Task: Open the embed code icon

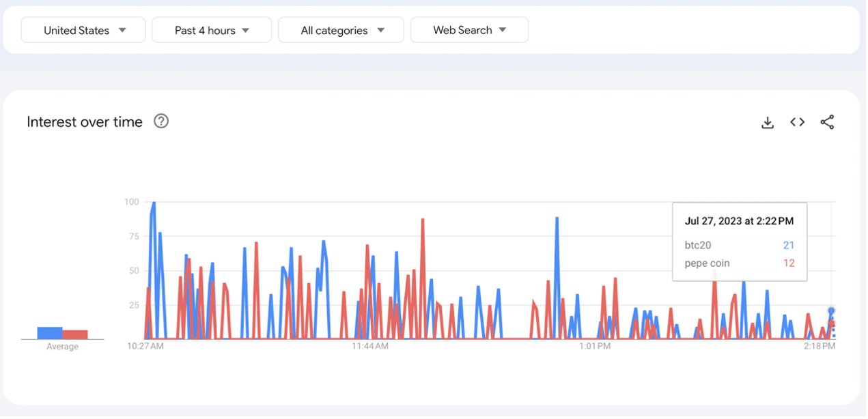Action: coord(797,122)
